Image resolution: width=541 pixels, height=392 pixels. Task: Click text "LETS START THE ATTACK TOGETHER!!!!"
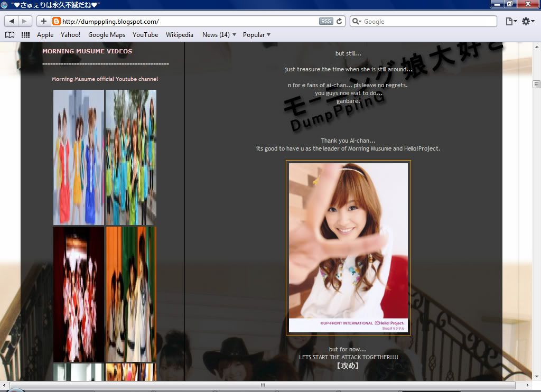click(349, 357)
